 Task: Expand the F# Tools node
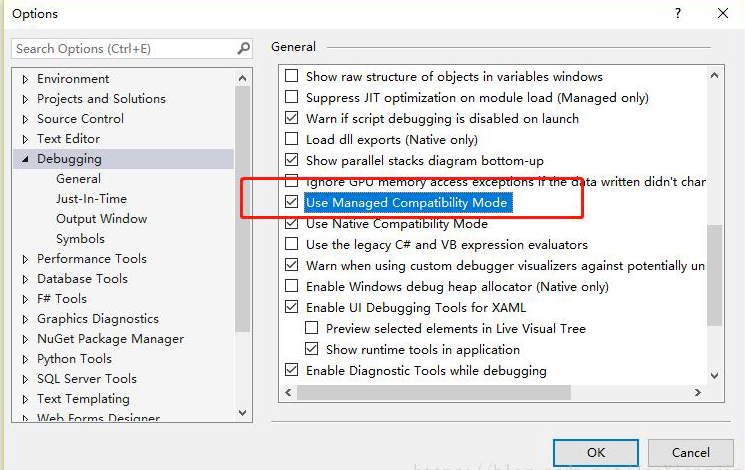(x=25, y=299)
